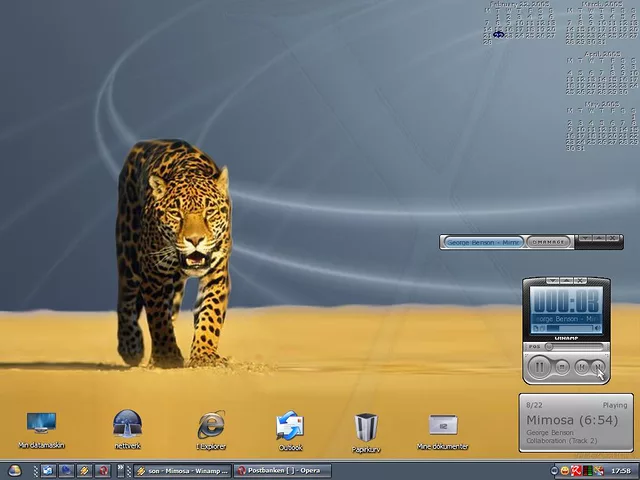Screen dimensions: 640x480
Task: Click the red K antivirus tray icon
Action: (578, 470)
